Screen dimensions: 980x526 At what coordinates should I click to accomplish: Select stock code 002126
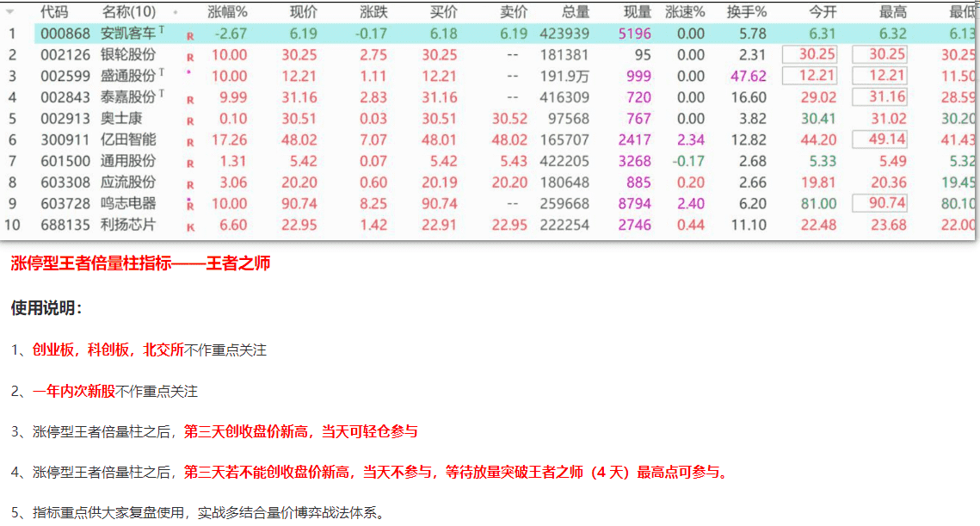(65, 55)
